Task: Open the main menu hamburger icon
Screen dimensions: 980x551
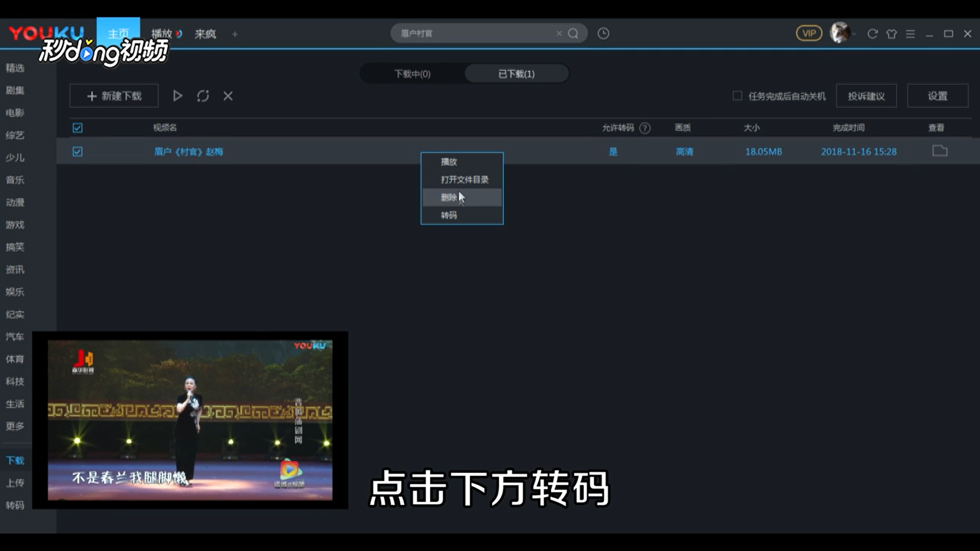Action: pyautogui.click(x=910, y=33)
